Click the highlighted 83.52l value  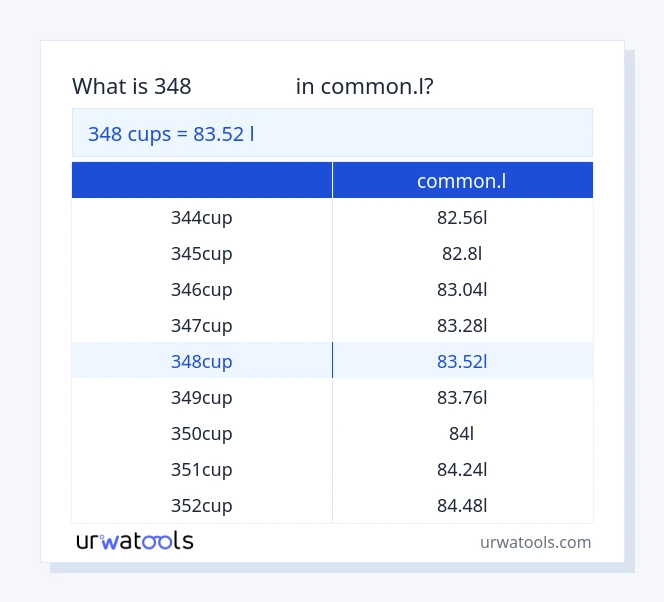462,361
